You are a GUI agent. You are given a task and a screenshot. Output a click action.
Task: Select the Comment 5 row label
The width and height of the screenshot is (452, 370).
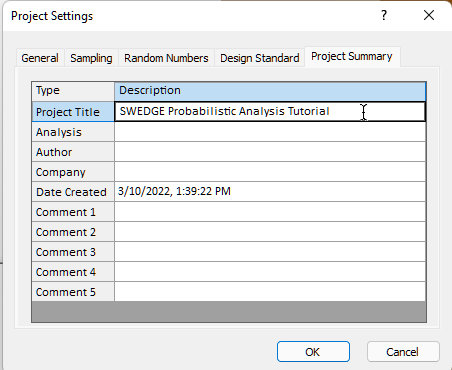[x=73, y=292]
